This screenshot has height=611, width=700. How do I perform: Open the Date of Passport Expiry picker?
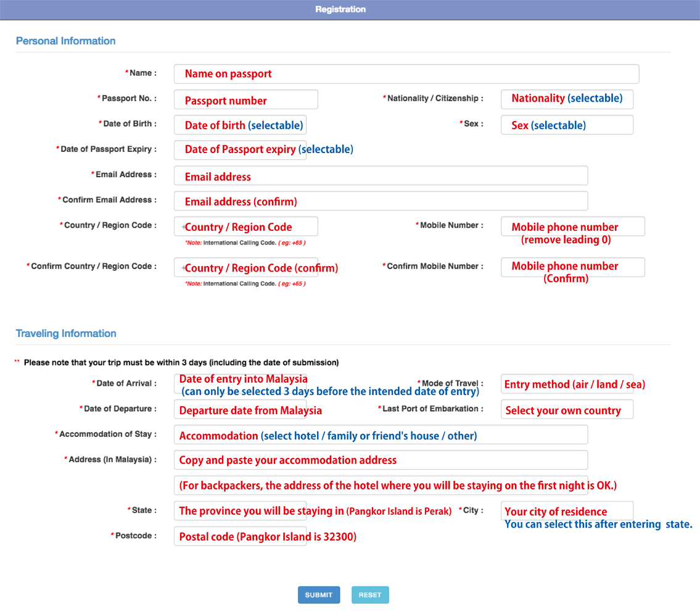pyautogui.click(x=240, y=150)
